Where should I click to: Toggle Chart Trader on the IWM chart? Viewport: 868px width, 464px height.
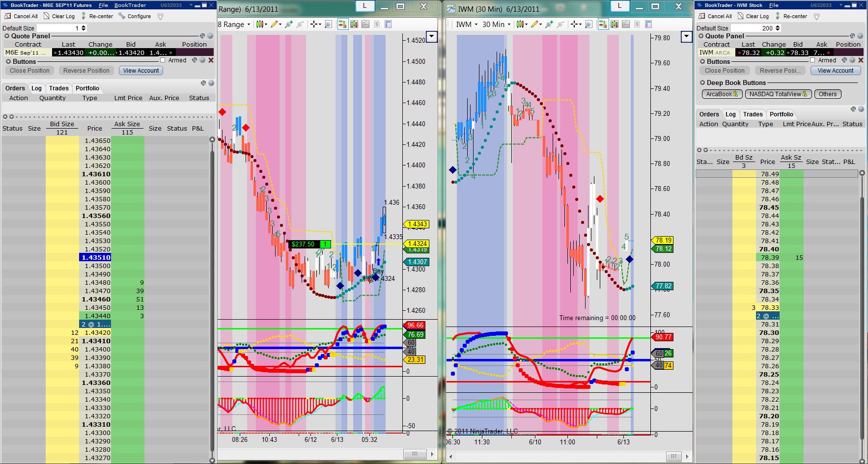pos(603,24)
